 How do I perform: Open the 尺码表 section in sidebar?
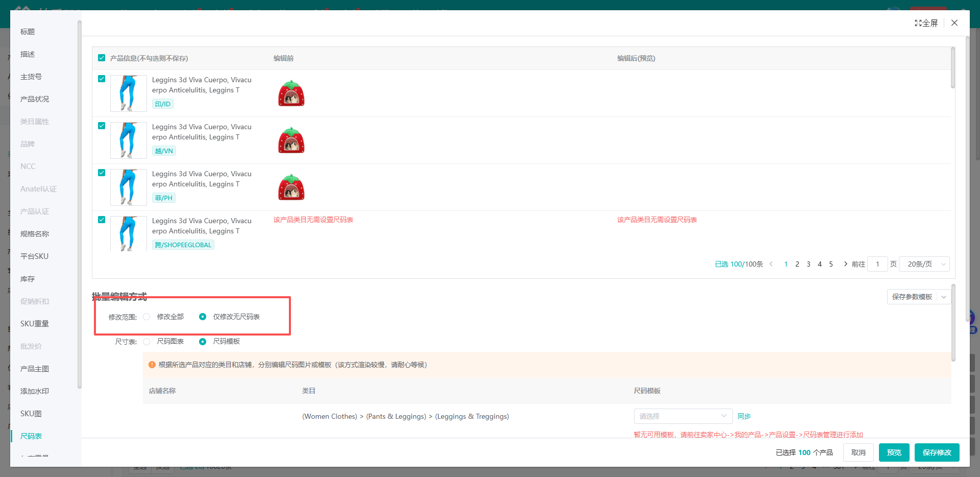click(x=31, y=436)
